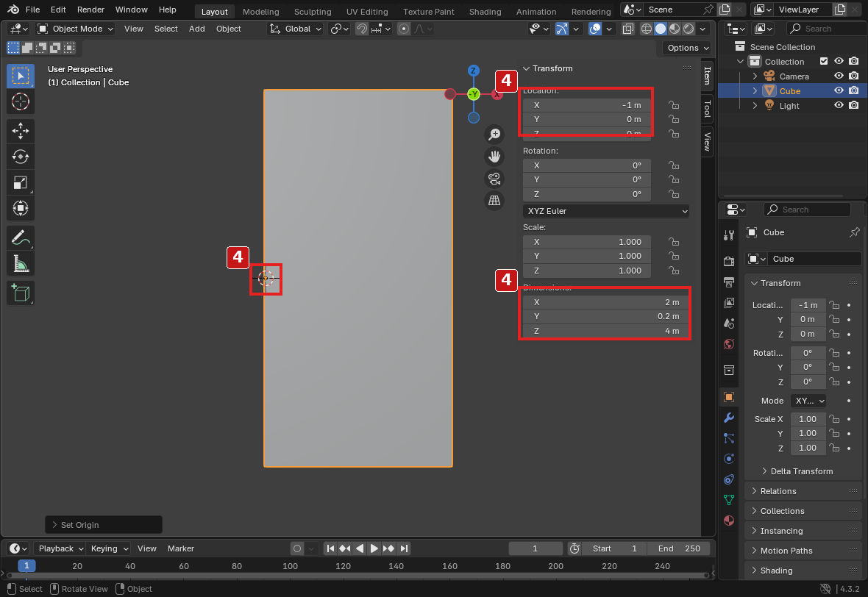This screenshot has width=868, height=597.
Task: Disable Cube in renders
Action: pos(853,90)
